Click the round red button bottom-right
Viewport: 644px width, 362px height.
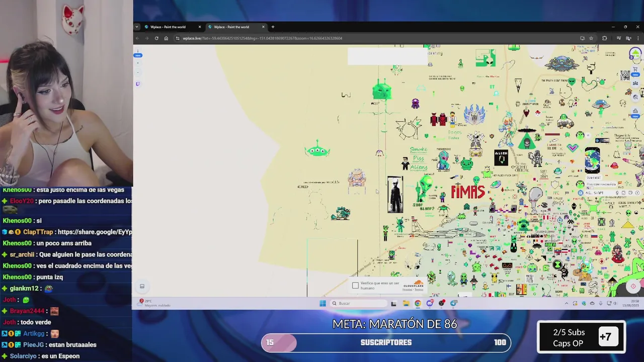[x=633, y=286]
